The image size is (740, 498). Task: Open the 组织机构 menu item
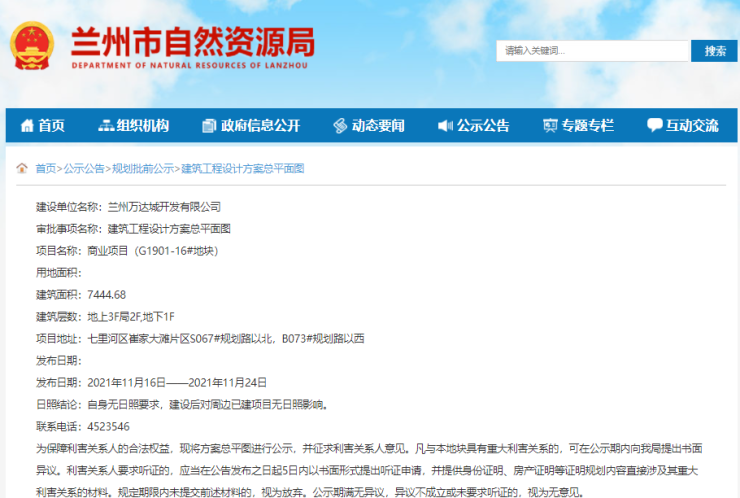(x=143, y=126)
